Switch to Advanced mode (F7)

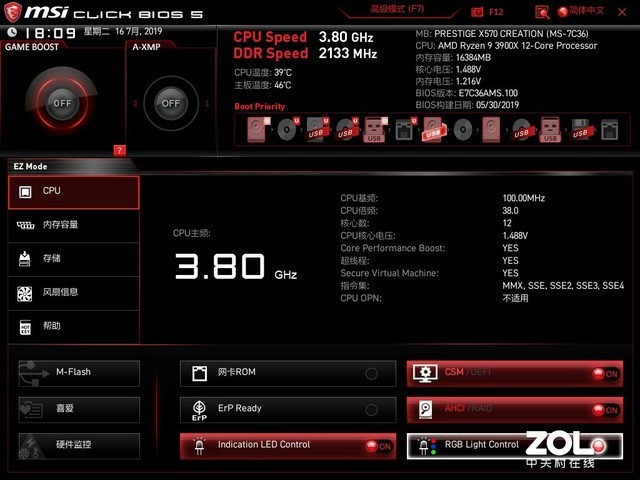pyautogui.click(x=397, y=9)
